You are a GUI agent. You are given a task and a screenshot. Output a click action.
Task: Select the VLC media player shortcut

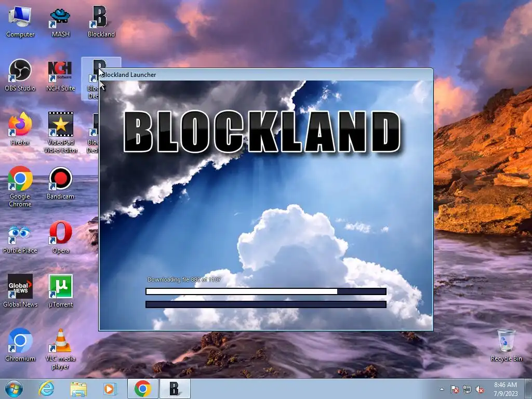coord(60,349)
